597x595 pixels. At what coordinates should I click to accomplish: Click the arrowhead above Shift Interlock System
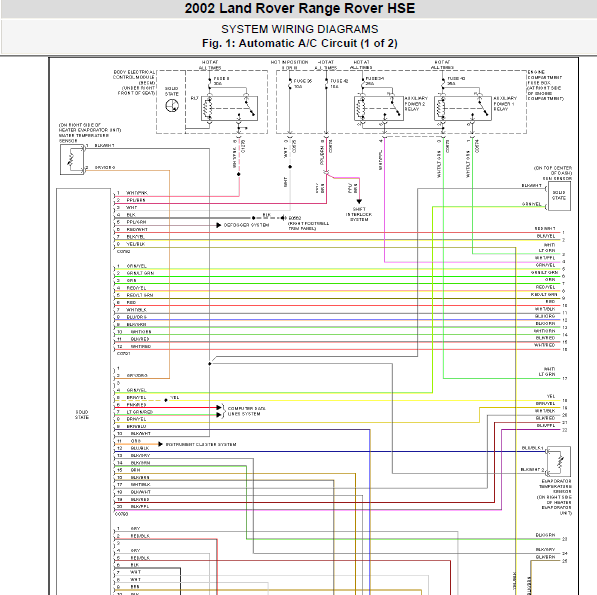click(359, 201)
